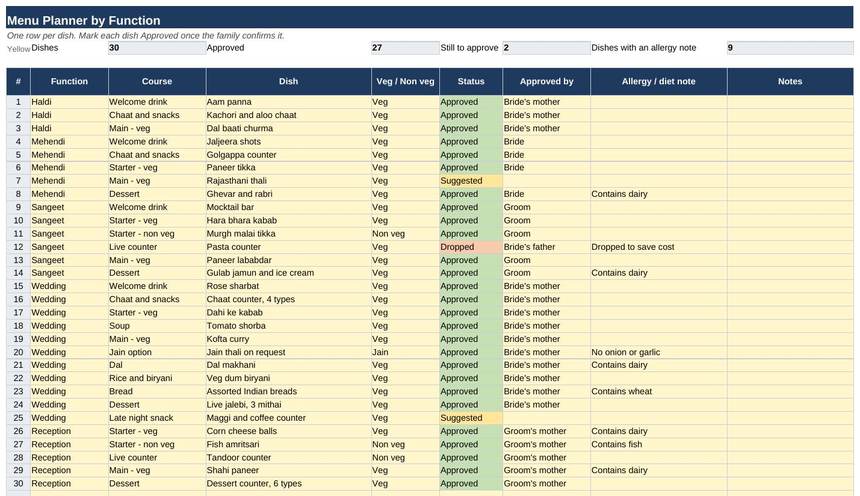Click the Dish column header
This screenshot has width=860, height=496.
point(288,81)
